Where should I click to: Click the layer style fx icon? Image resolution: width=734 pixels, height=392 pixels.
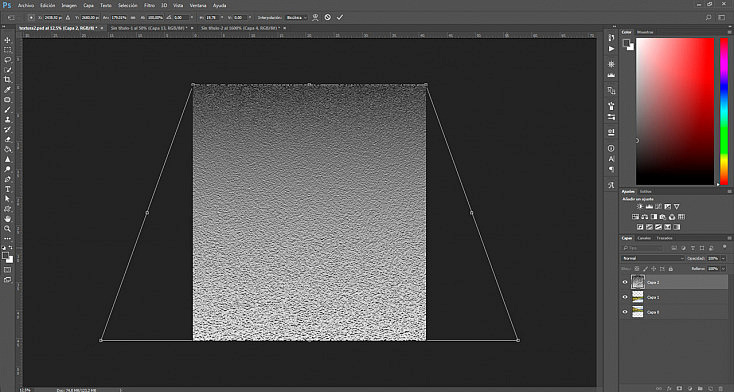[x=670, y=388]
